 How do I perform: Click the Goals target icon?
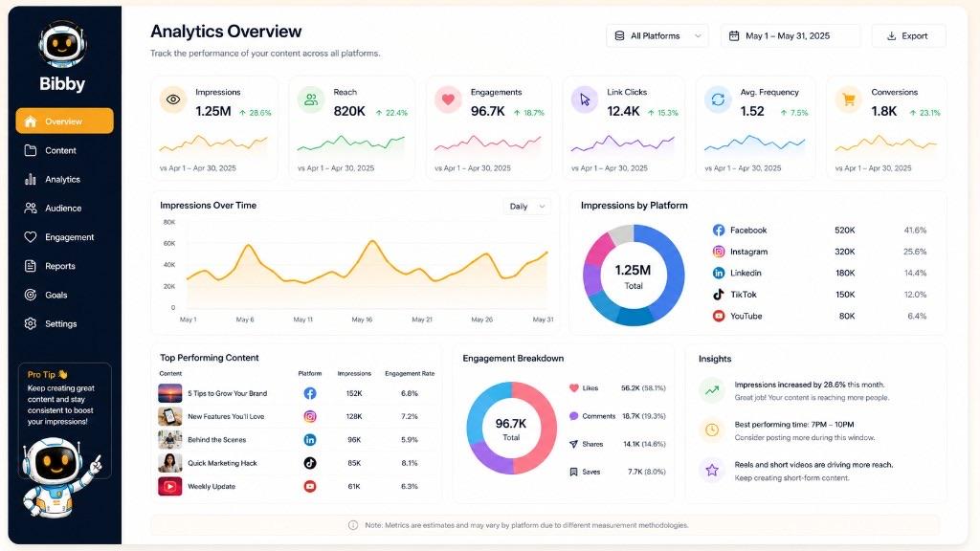[x=30, y=295]
